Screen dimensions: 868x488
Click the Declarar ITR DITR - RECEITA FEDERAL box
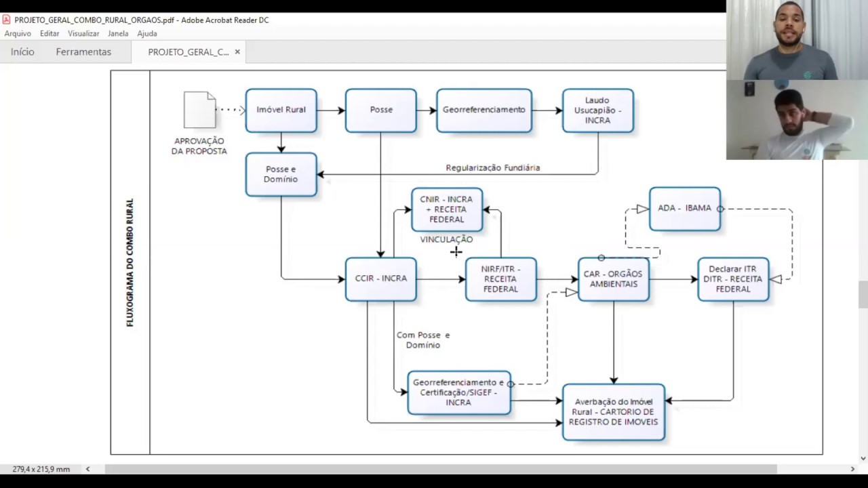tap(733, 279)
